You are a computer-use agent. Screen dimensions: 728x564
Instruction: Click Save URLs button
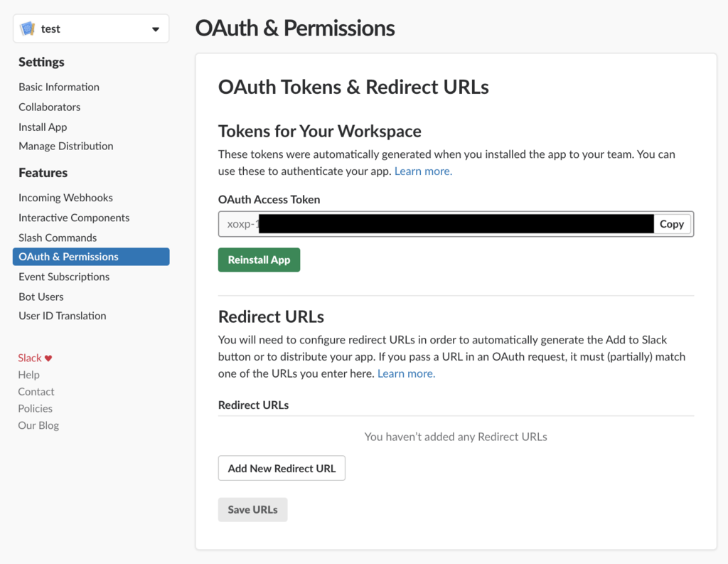coord(252,510)
